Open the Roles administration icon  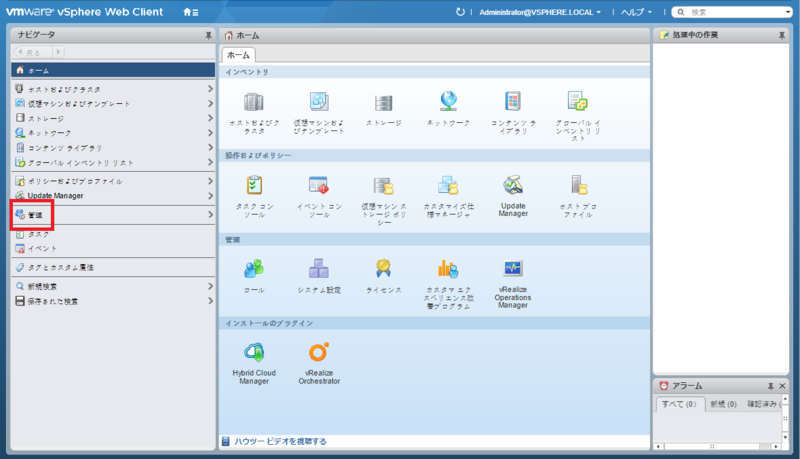pyautogui.click(x=254, y=269)
